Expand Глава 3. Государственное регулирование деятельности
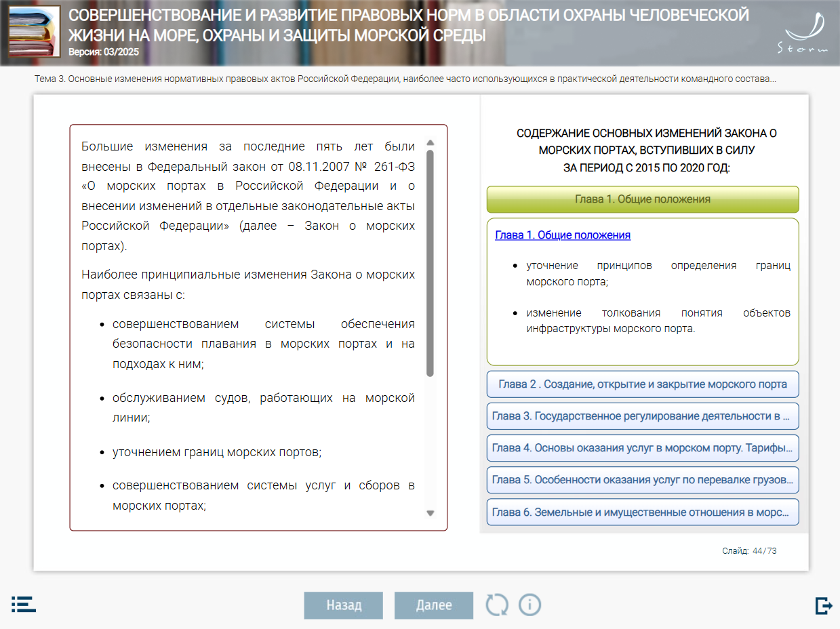840x629 pixels. (642, 416)
